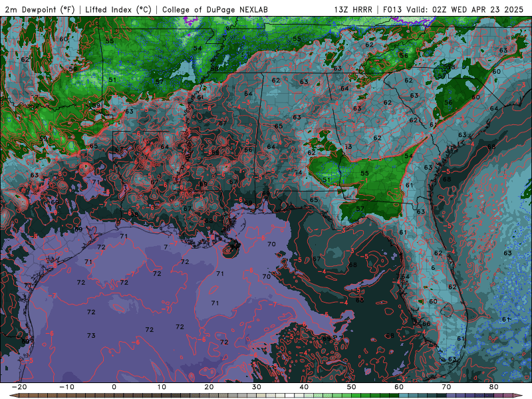Click the '80' label on the color scale
This screenshot has width=532, height=399.
[494, 387]
